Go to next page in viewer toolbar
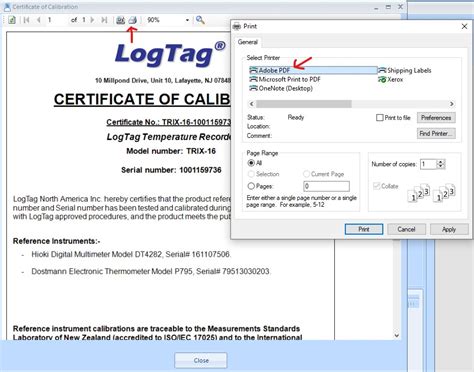The image size is (474, 372). [92, 20]
